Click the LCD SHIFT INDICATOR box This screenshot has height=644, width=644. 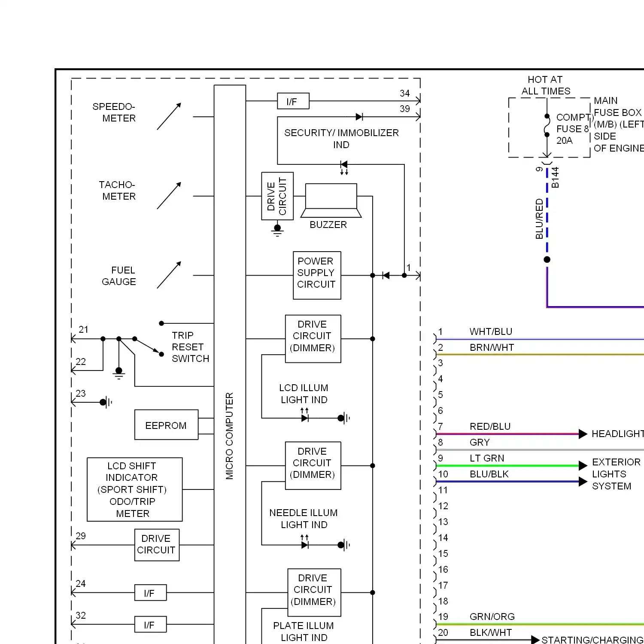point(135,489)
